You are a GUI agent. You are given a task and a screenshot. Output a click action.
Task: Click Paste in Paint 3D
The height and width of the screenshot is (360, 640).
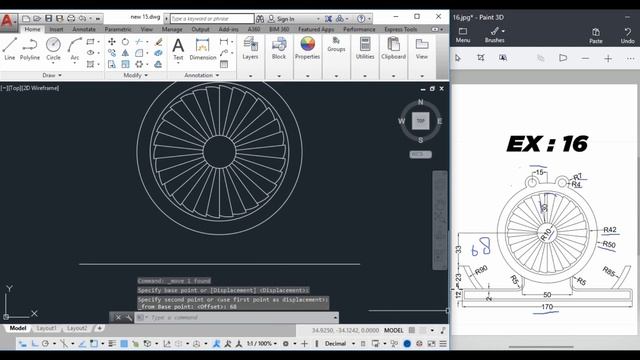point(596,36)
